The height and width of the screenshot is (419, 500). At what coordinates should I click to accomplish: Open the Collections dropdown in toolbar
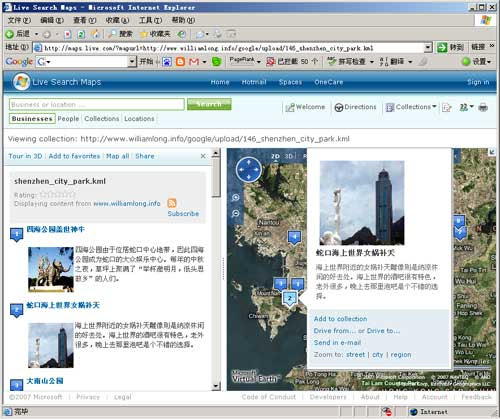(411, 107)
